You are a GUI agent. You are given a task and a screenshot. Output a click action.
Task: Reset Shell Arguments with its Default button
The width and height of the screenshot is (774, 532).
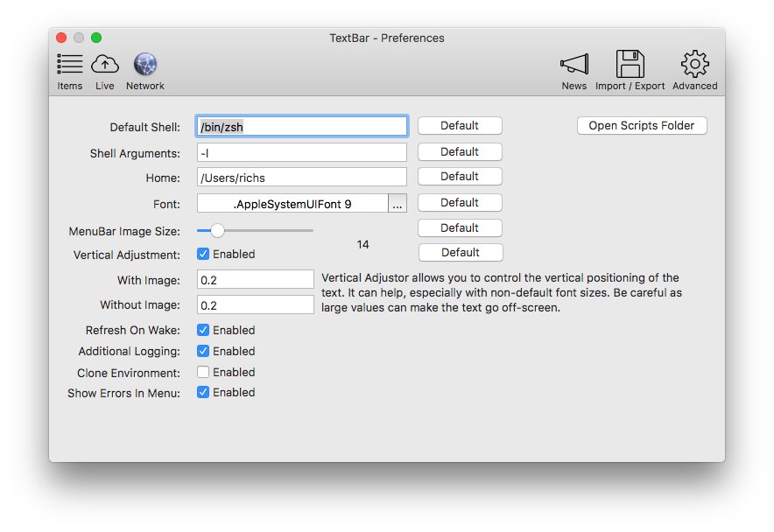460,152
